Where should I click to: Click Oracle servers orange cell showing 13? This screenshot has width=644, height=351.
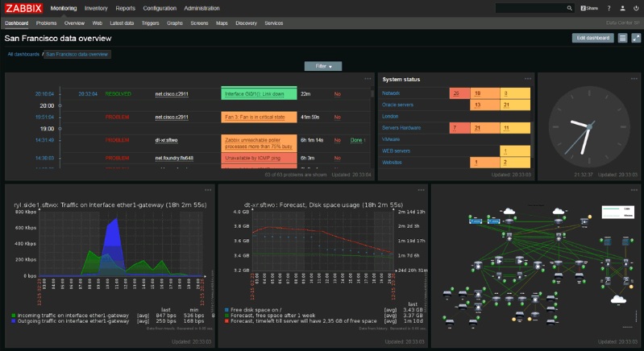[484, 105]
